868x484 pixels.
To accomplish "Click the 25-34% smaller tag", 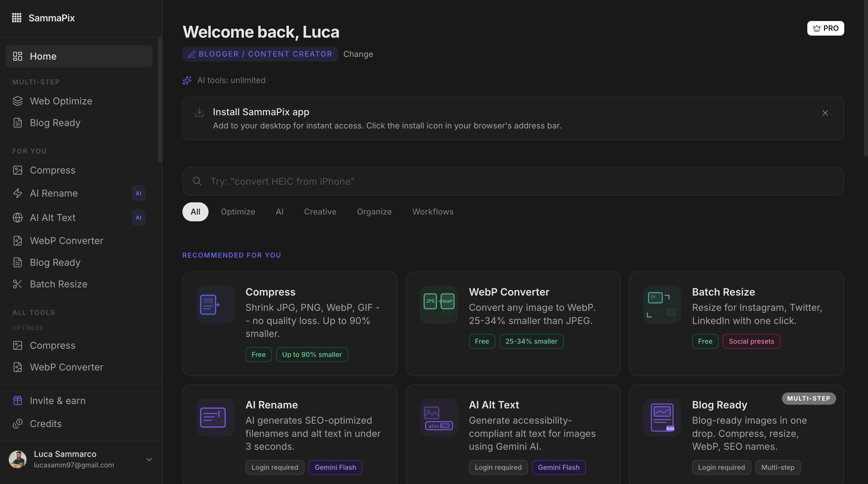I will click(x=531, y=341).
